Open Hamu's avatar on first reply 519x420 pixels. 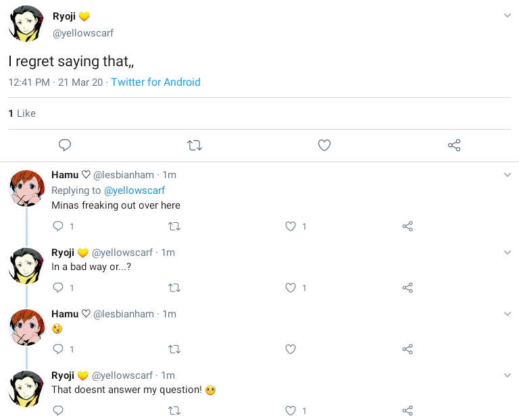coord(26,188)
